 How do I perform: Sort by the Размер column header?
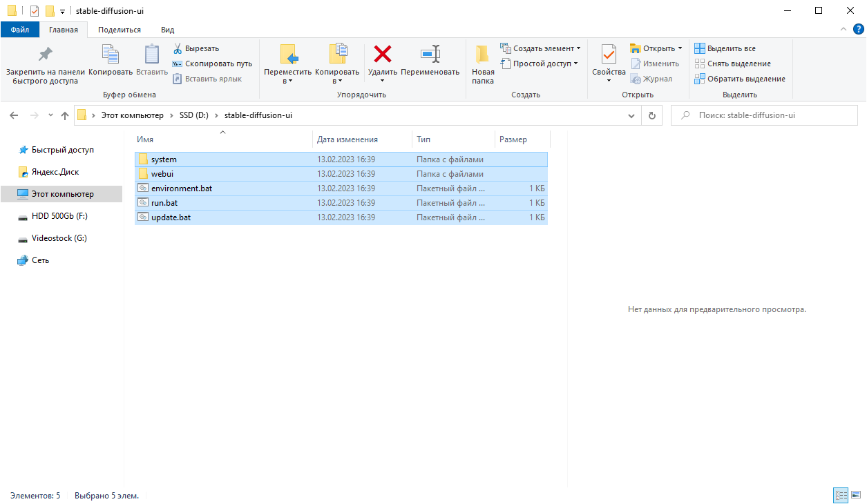(x=522, y=139)
